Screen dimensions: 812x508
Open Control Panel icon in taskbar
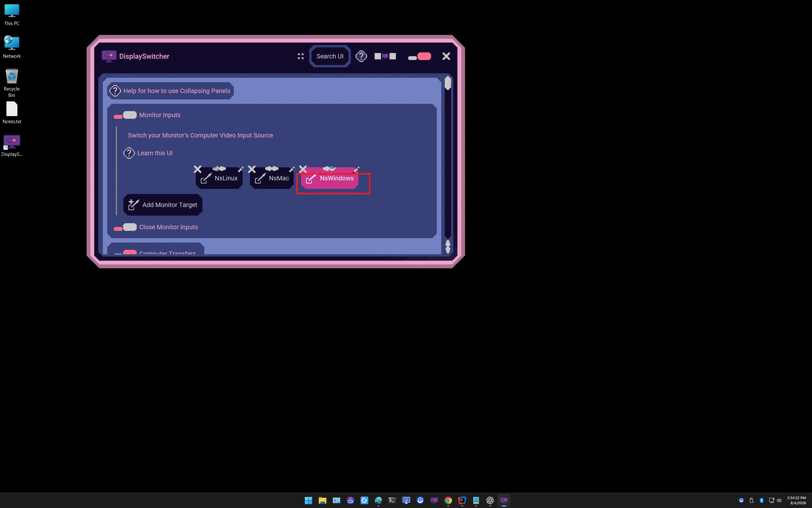[x=336, y=500]
